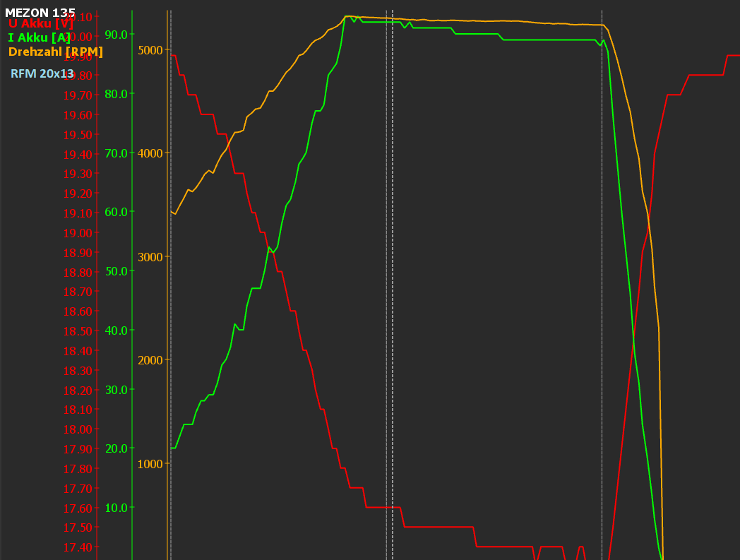Select the 17.40 voltage axis label

pos(78,547)
